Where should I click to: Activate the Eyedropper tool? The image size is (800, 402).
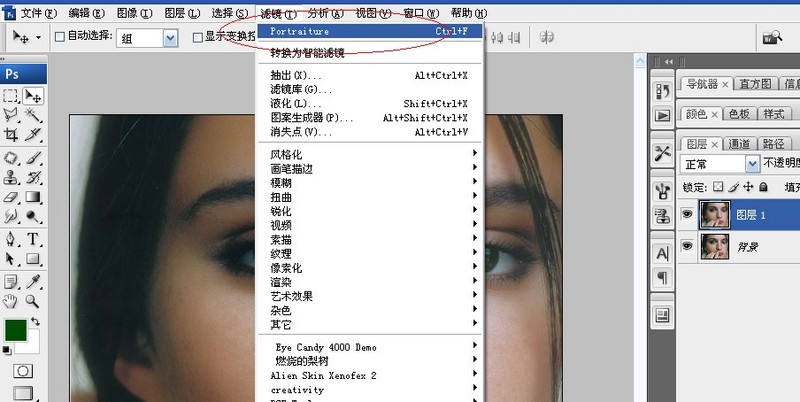point(33,281)
